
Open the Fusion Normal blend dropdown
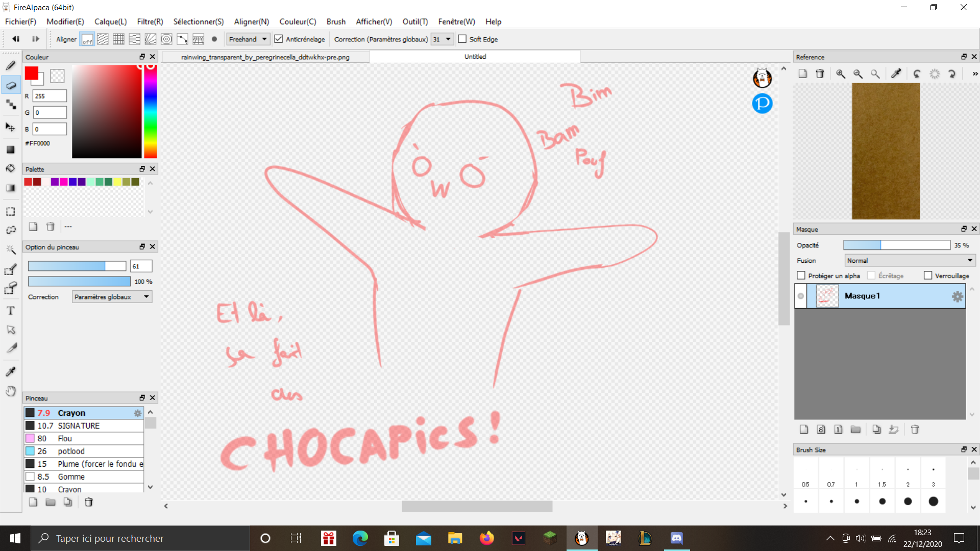click(x=910, y=261)
